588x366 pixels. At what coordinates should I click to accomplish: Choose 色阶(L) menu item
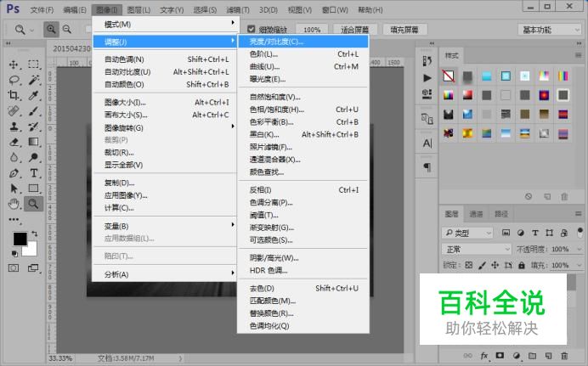pos(303,54)
